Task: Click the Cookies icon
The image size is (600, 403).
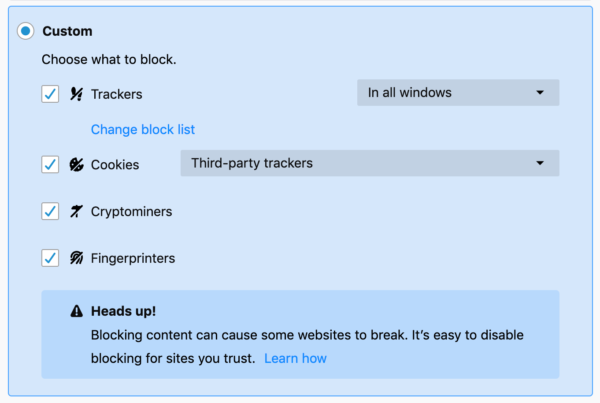Action: 77,164
